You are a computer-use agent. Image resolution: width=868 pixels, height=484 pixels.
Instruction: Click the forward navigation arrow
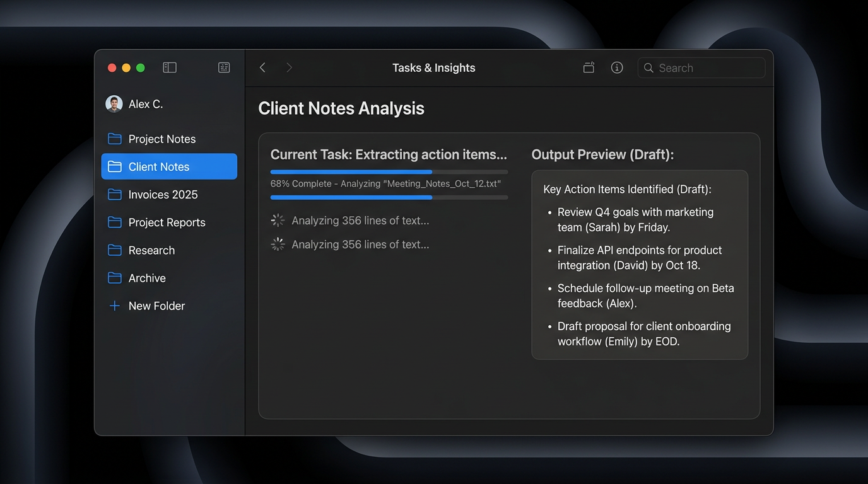289,67
